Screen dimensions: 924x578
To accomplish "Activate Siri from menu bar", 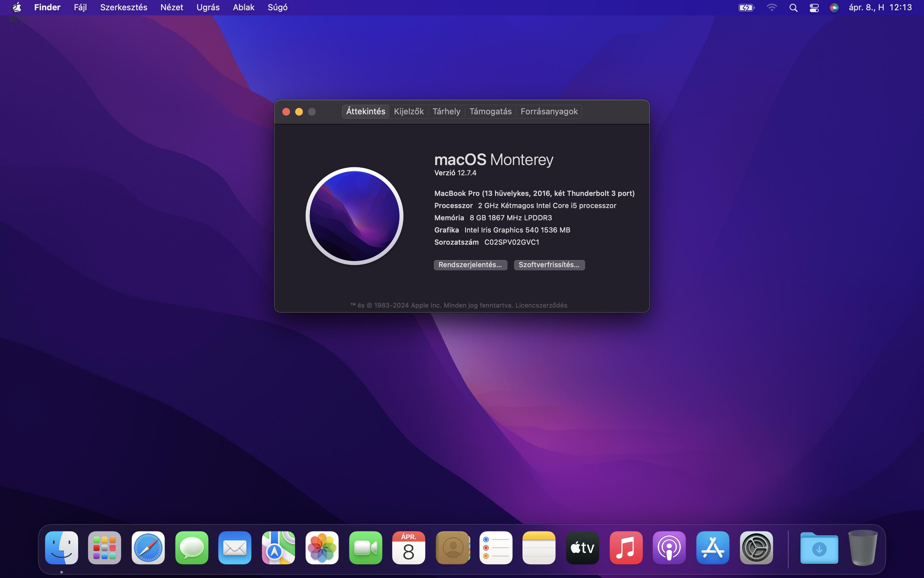I will pos(834,8).
